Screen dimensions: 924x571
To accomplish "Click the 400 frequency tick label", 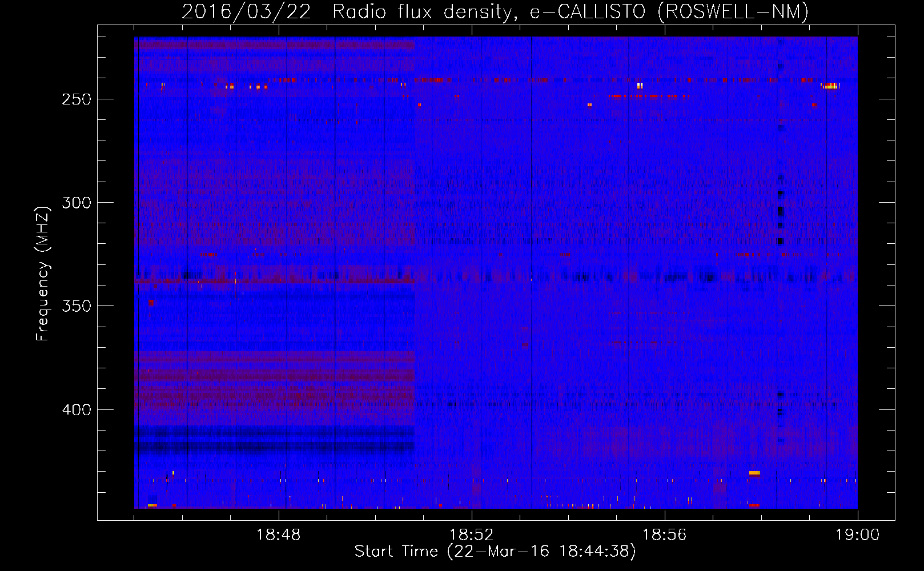I will click(77, 410).
